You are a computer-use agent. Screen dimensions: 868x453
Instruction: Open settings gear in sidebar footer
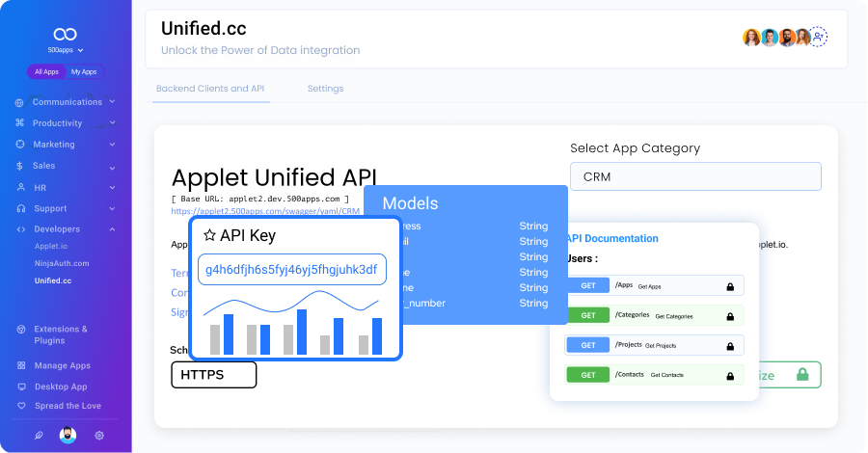99,436
